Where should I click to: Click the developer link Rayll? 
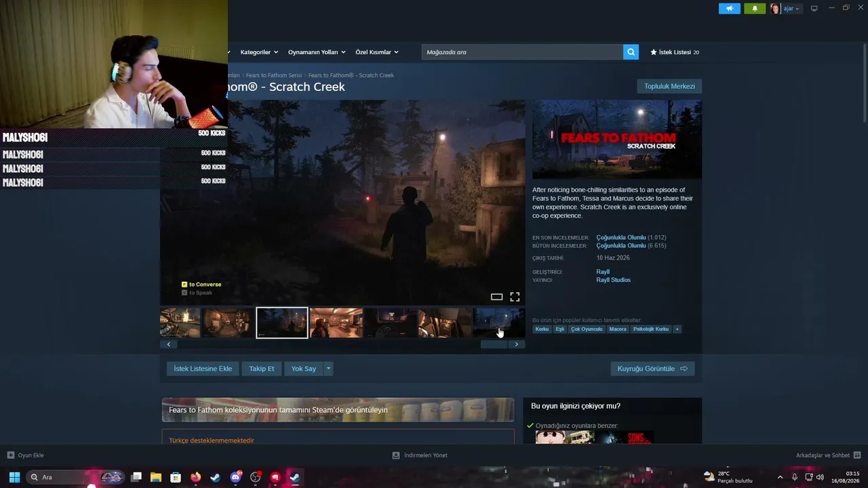click(x=603, y=272)
